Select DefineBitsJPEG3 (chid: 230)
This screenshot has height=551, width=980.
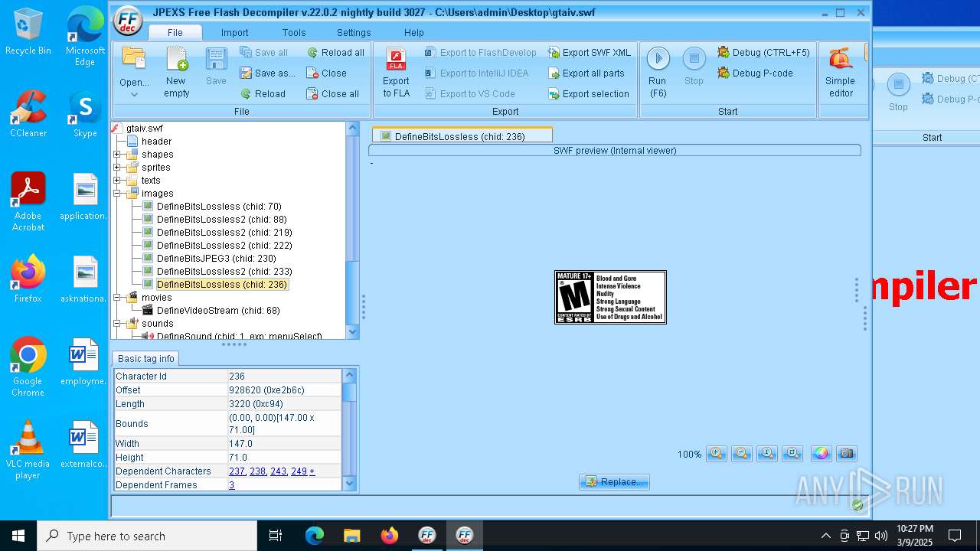click(x=217, y=259)
